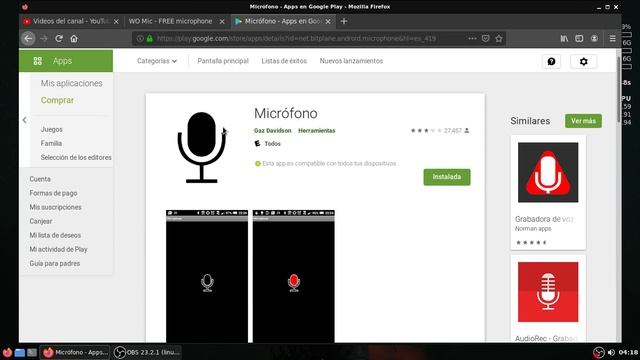Go back with Firefox back arrow

(x=28, y=38)
